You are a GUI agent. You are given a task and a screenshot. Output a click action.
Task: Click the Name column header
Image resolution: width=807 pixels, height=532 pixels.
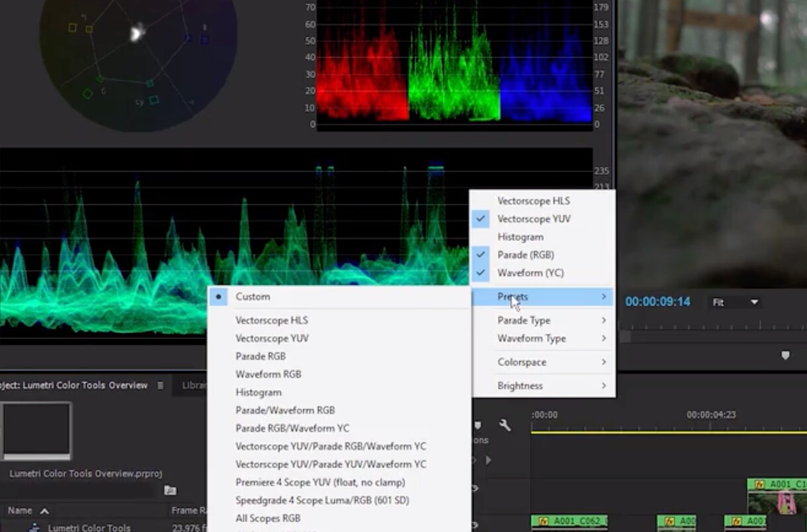pos(20,511)
